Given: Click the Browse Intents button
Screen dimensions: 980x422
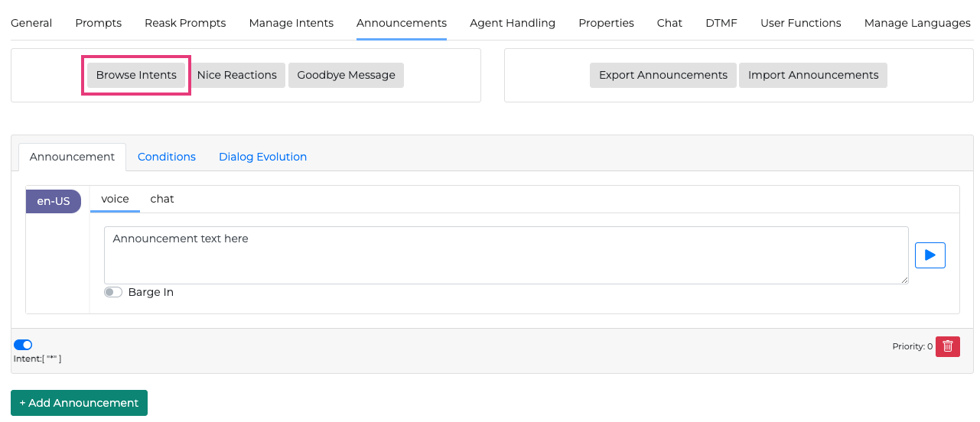Looking at the screenshot, I should point(136,75).
